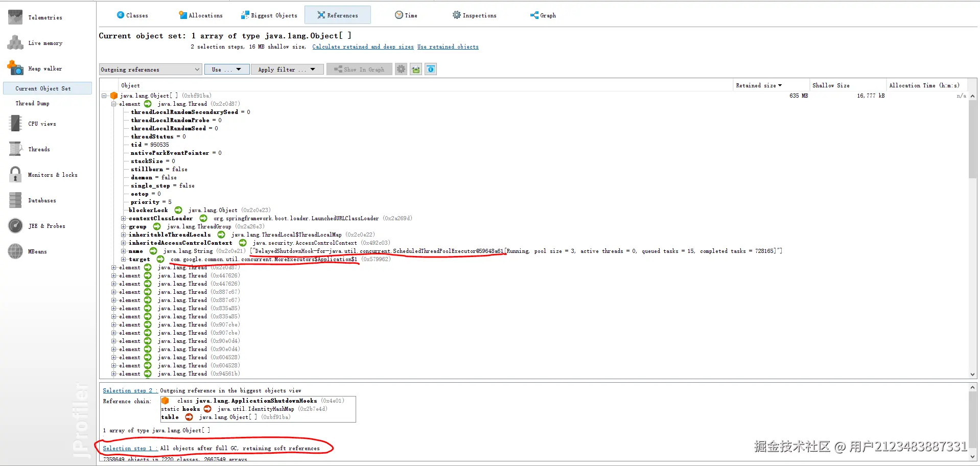Click the Selection step 2 link

coord(130,390)
